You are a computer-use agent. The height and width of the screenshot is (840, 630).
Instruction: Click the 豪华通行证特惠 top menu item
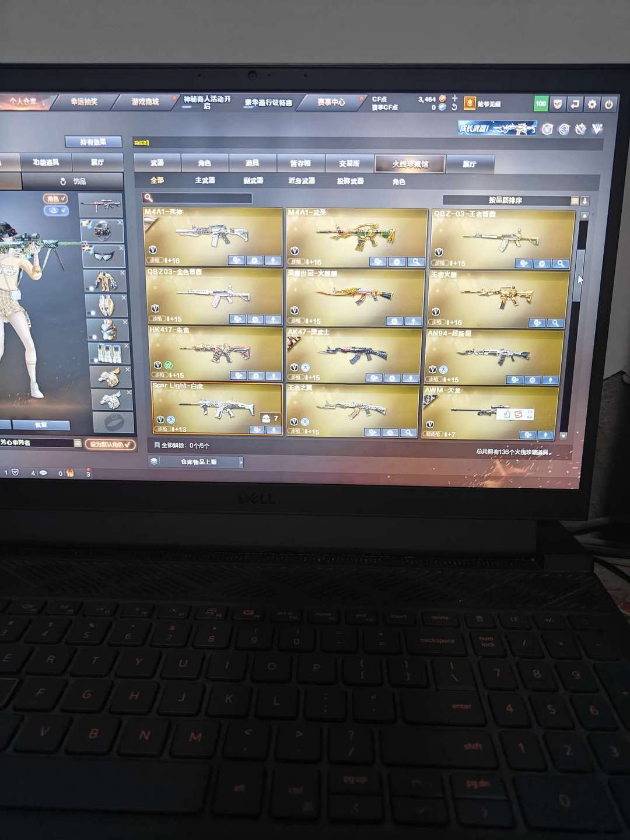[268, 103]
